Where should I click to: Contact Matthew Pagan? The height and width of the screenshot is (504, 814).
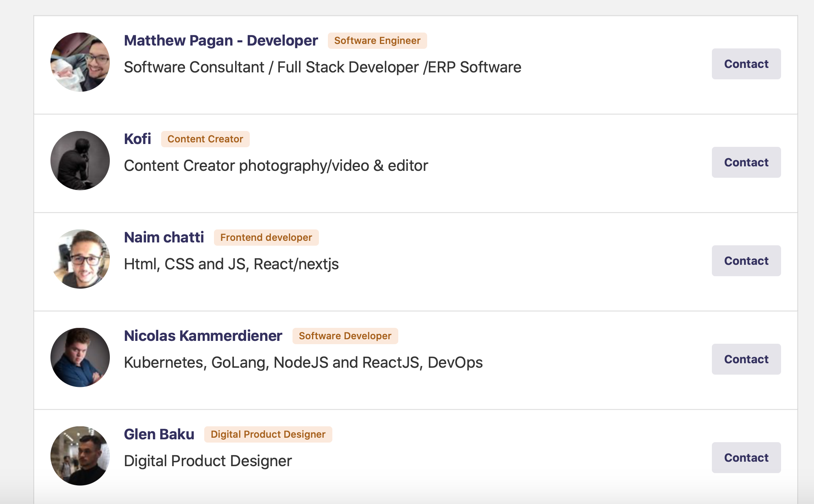coord(746,63)
